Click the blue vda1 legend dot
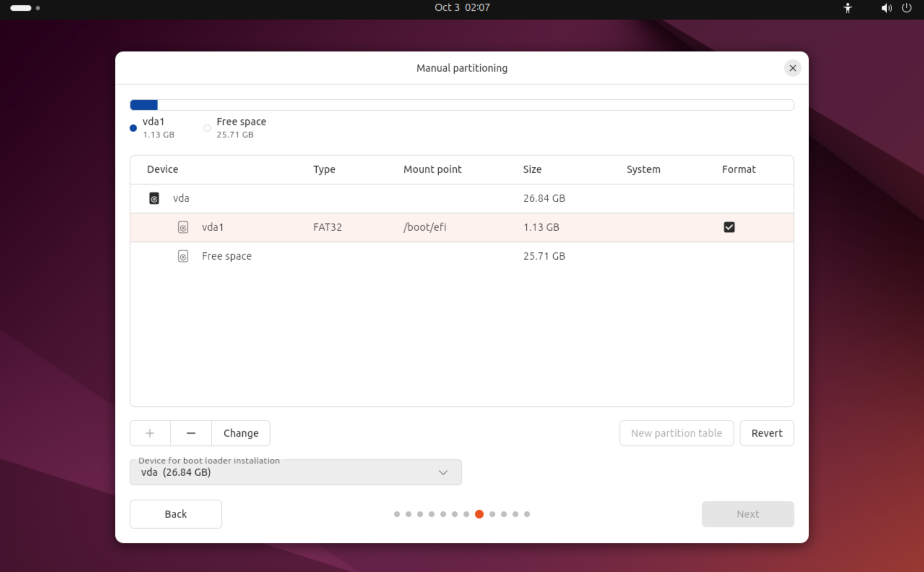 [133, 128]
